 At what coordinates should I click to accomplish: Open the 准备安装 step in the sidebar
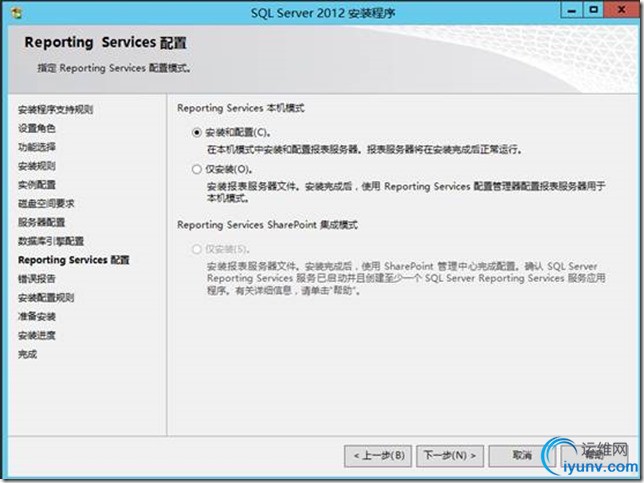coord(37,316)
